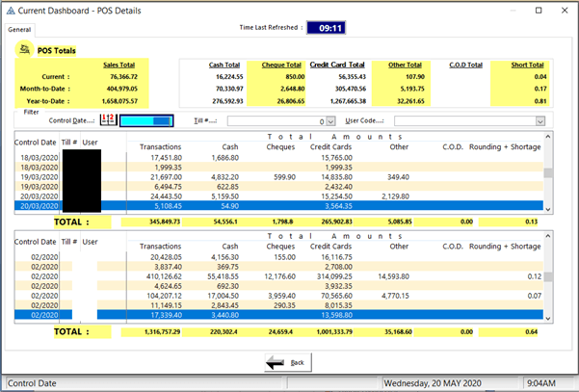Open the User Code dropdown arrow

540,121
